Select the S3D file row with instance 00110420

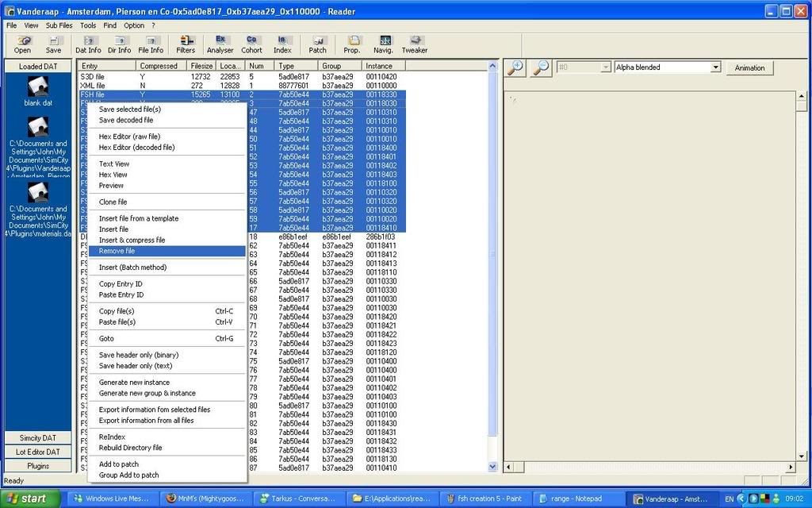click(x=243, y=77)
